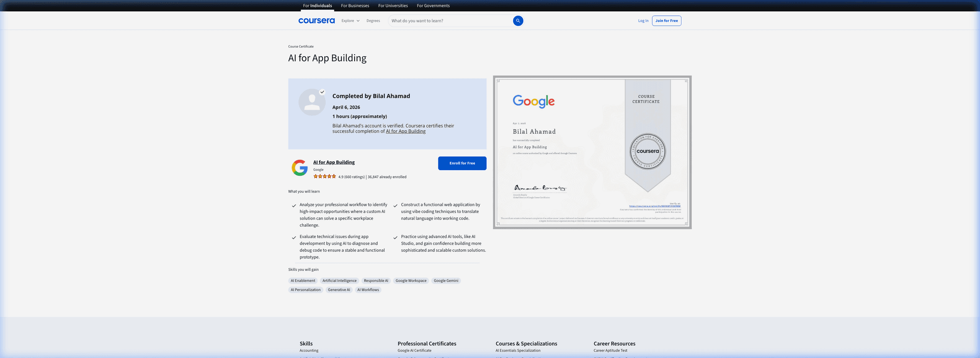Select the AI Enablement skill tag
Screen dimensions: 980x358
303,281
